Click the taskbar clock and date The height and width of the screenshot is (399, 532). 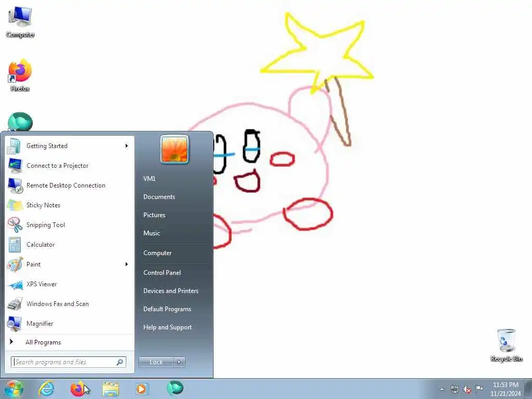click(506, 389)
